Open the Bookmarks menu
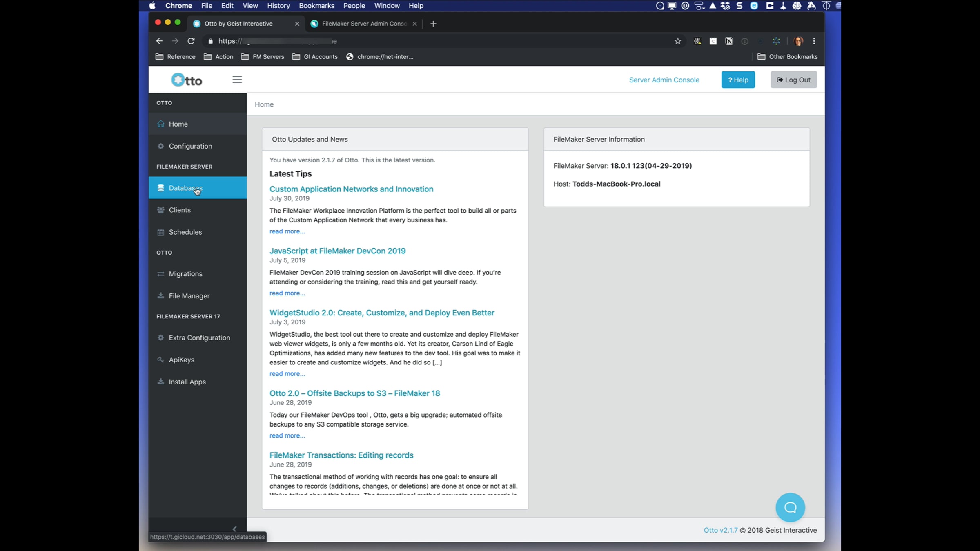The image size is (980, 551). (316, 6)
